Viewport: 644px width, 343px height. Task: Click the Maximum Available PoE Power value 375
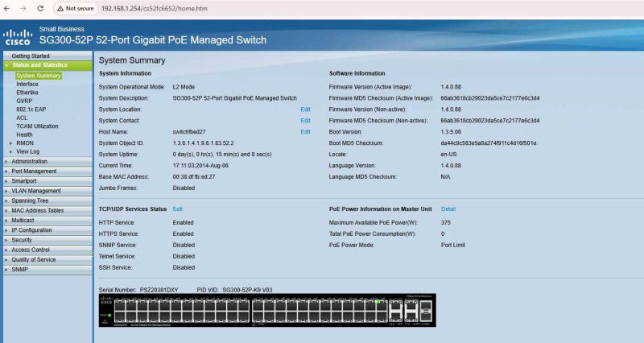tap(446, 223)
